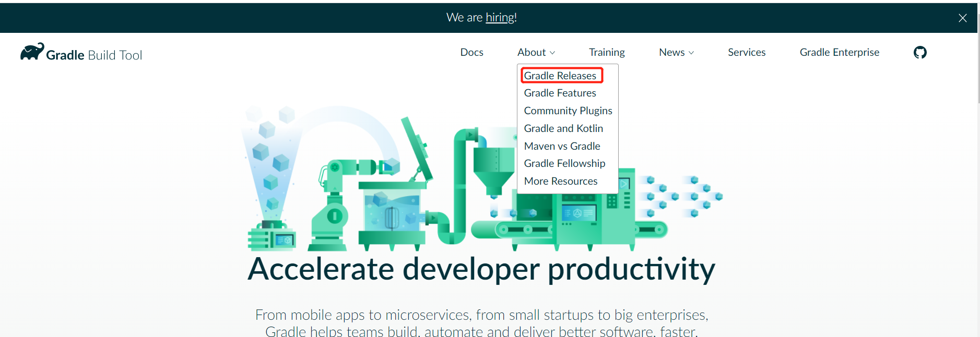
Task: Go to Training page
Action: tap(607, 52)
